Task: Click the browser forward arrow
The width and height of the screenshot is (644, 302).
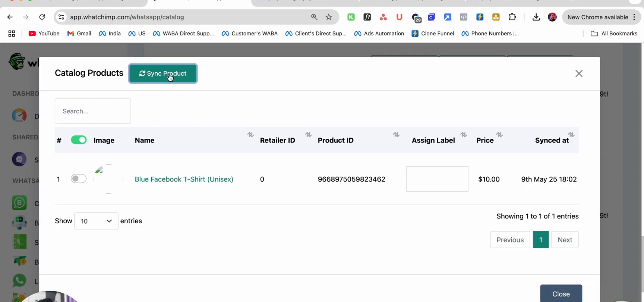Action: click(x=26, y=17)
